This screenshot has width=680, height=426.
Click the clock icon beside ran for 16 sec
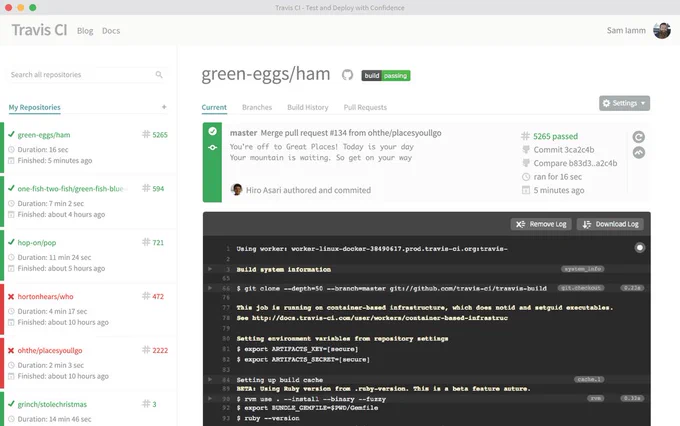(526, 177)
